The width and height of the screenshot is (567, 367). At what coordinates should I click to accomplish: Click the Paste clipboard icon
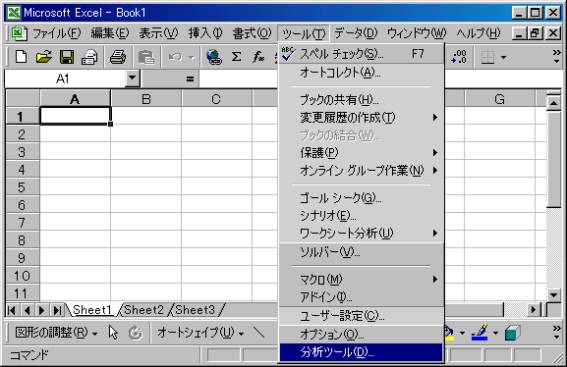tap(146, 57)
